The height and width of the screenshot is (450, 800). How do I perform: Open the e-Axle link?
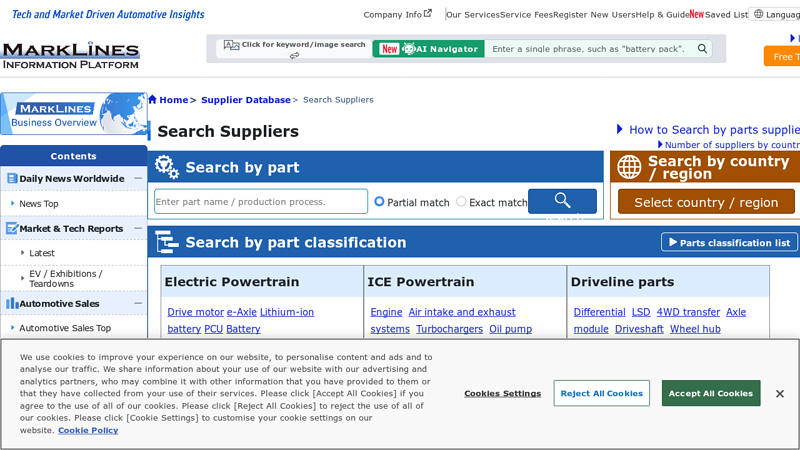(x=242, y=312)
